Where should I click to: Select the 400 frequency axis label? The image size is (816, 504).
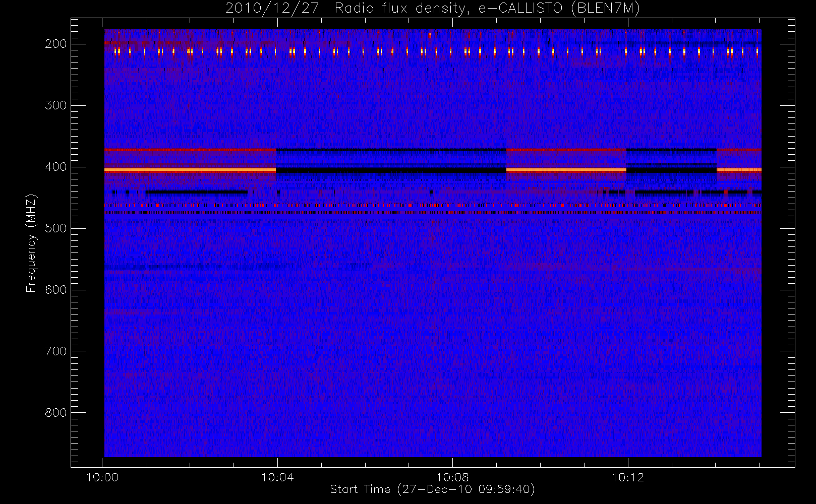(x=55, y=167)
